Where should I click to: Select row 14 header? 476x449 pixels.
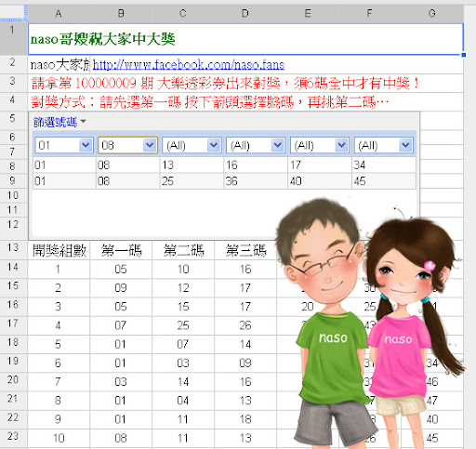point(14,269)
